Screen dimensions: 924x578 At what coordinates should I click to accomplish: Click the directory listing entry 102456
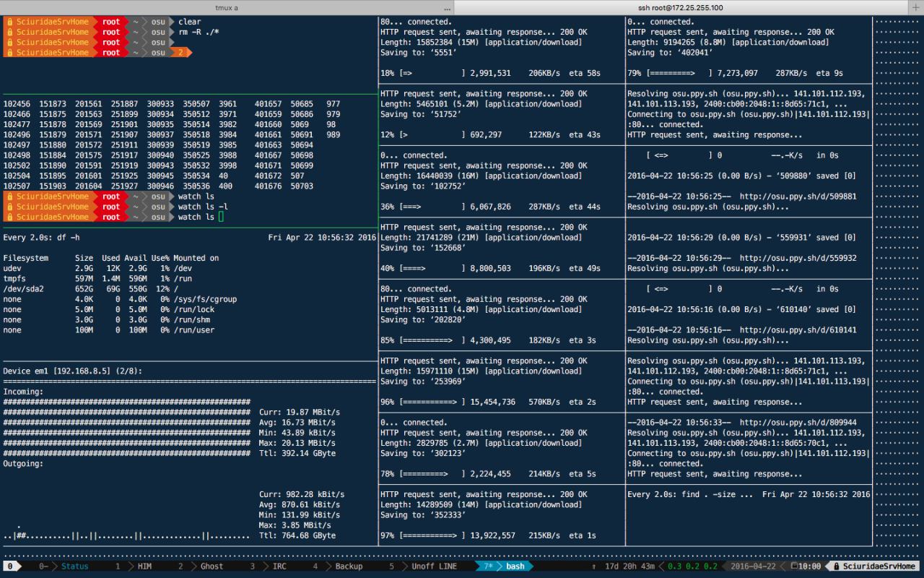tap(17, 104)
